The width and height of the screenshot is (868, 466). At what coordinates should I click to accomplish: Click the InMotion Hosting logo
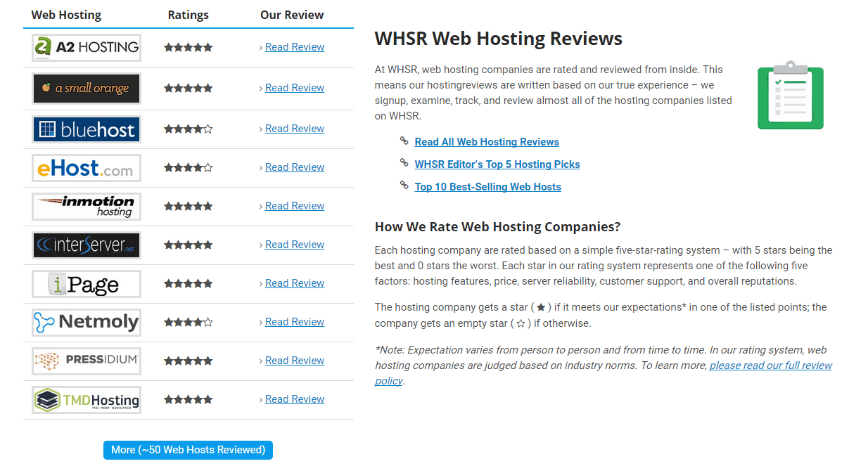(87, 207)
